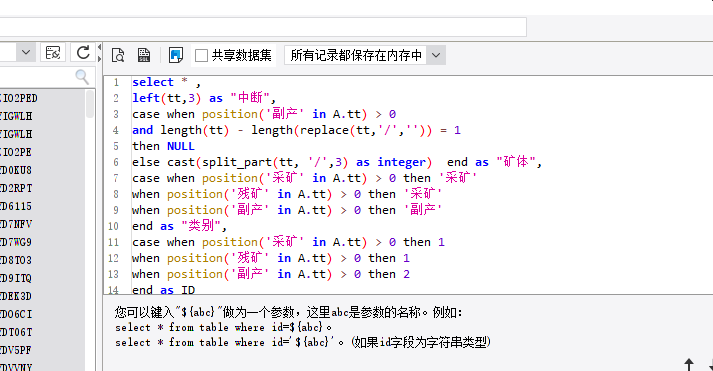Click SQL line 5 'then NULL'
Viewport: 713px width, 371px height.
coord(163,146)
